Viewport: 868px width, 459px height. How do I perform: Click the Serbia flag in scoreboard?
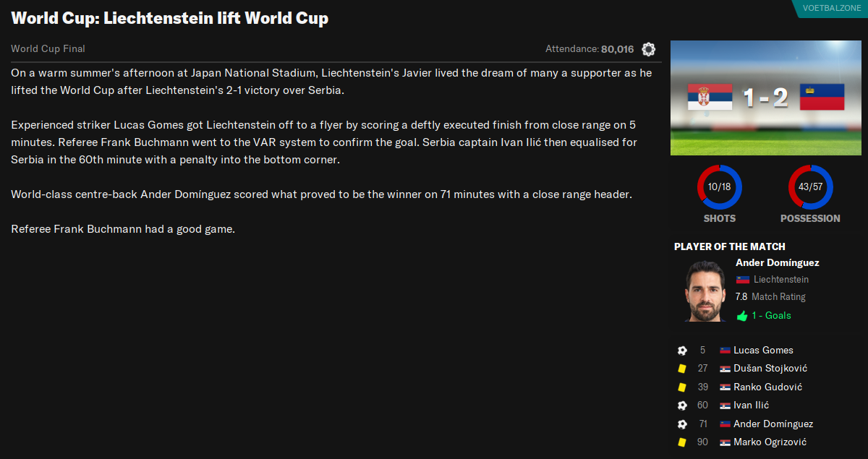710,97
